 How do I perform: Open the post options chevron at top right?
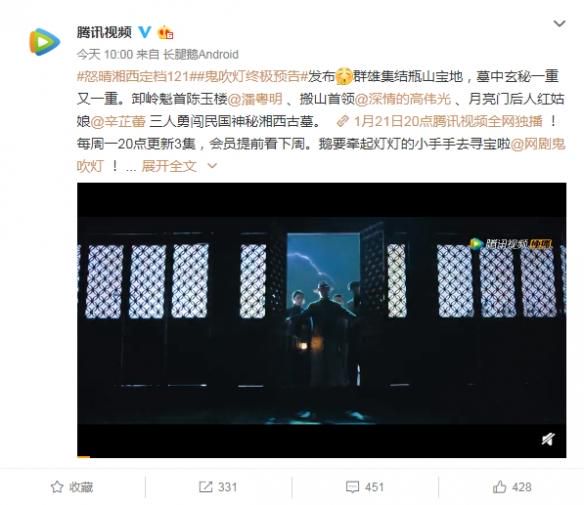pos(559,24)
